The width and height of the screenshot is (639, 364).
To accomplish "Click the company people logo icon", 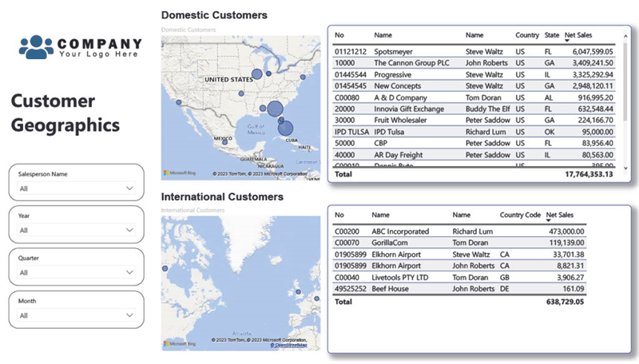I will [35, 47].
